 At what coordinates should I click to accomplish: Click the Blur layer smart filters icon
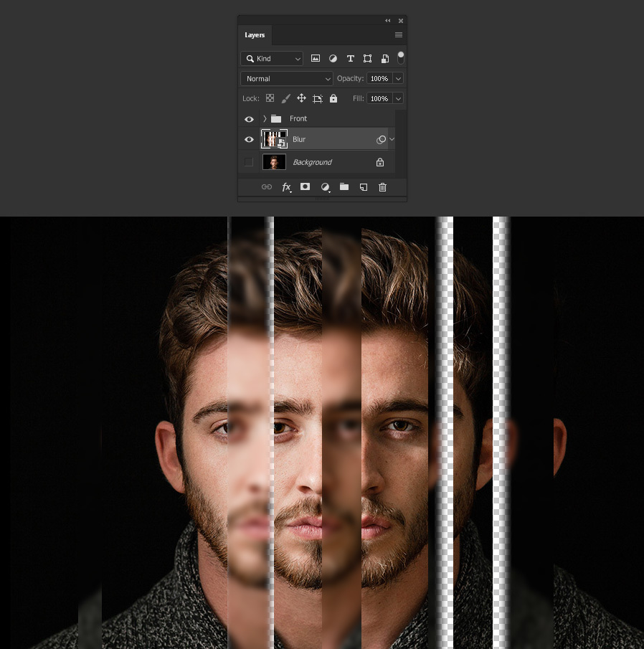click(381, 140)
